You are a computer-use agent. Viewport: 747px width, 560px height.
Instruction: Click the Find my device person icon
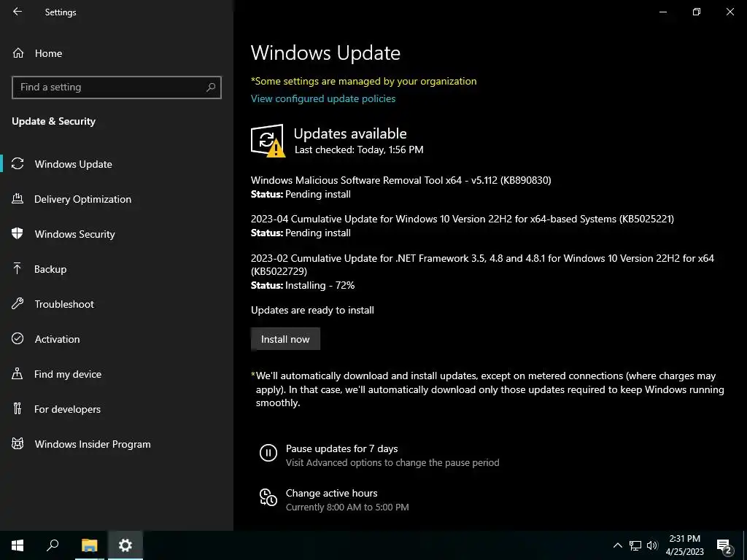[18, 373]
